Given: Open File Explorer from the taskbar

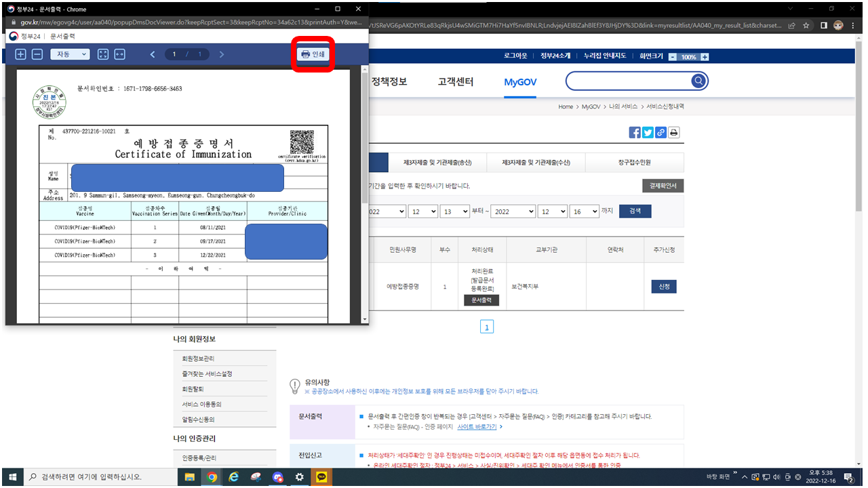Looking at the screenshot, I should pos(190,477).
